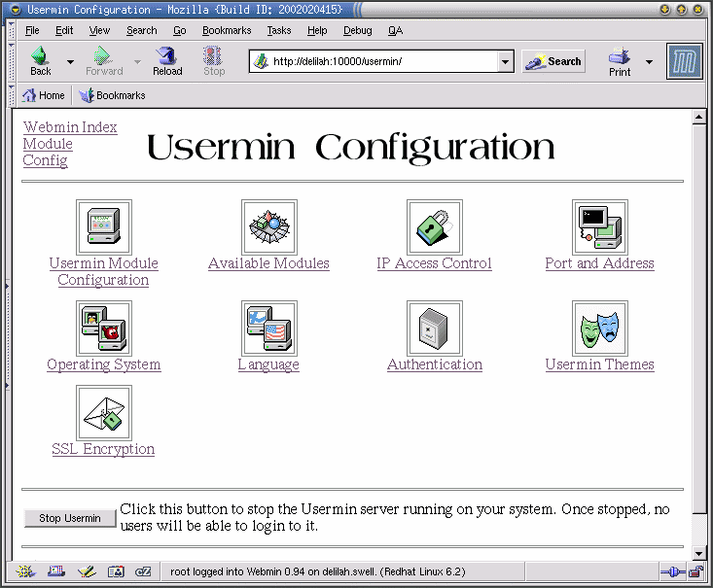Open the Edit menu
The height and width of the screenshot is (588, 713).
pyautogui.click(x=64, y=30)
